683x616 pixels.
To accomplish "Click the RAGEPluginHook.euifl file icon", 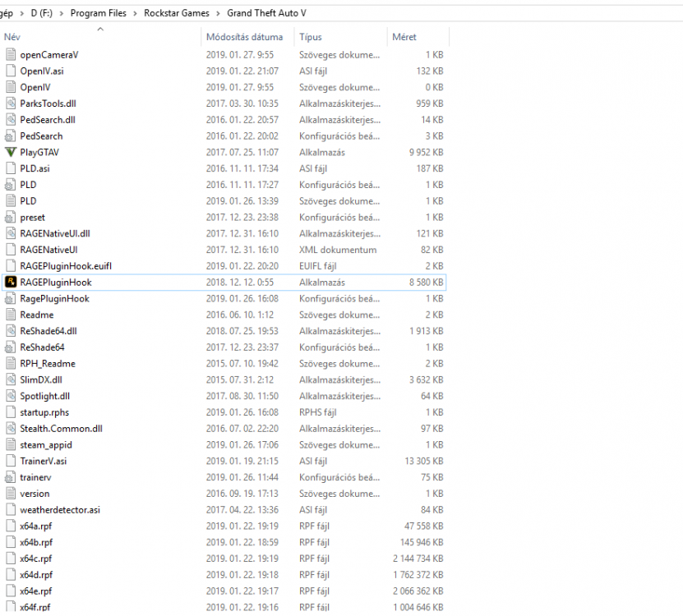I will click(11, 266).
